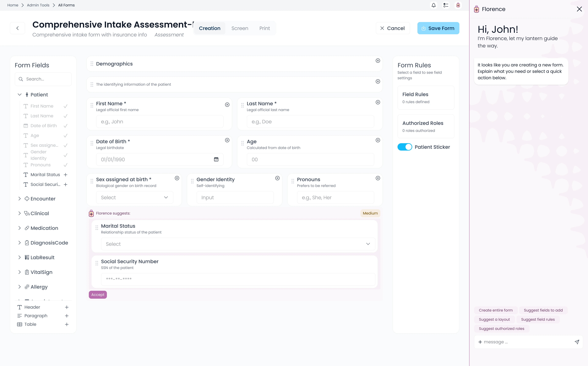Open the Authorized Roles card
The width and height of the screenshot is (588, 366).
coord(426,126)
